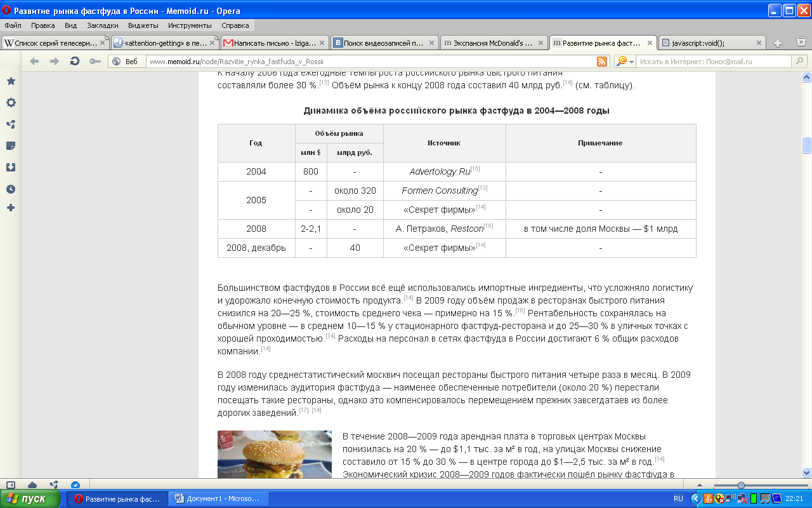This screenshot has width=812, height=508.
Task: Open the Opera Unite panel in the sidebar
Action: pos(11,124)
